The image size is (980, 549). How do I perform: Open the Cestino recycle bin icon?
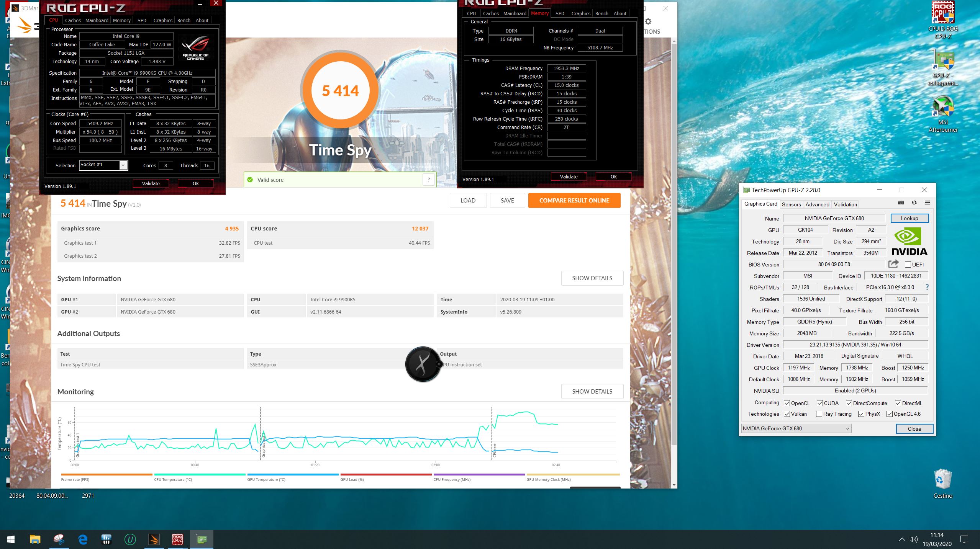[x=942, y=484]
